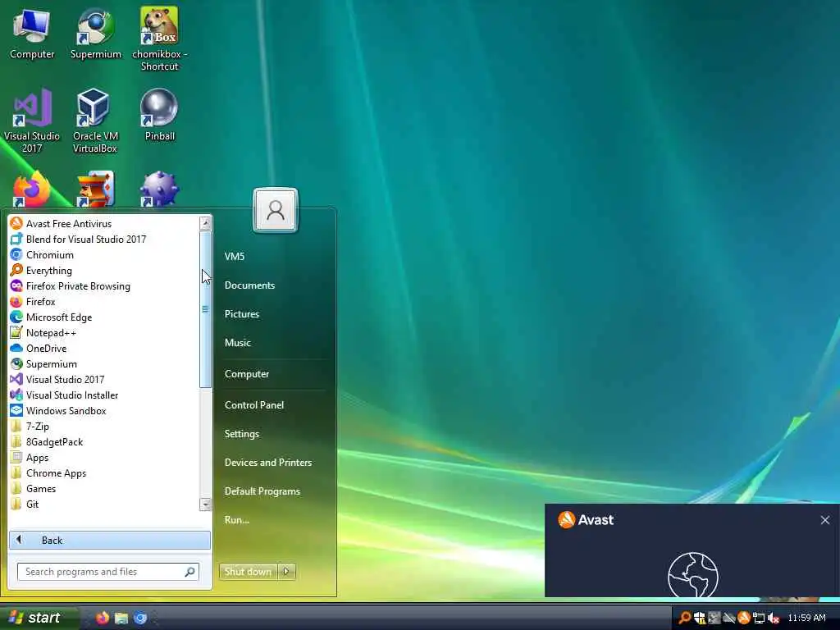
Task: Focus the Search programs and files box
Action: (x=107, y=572)
